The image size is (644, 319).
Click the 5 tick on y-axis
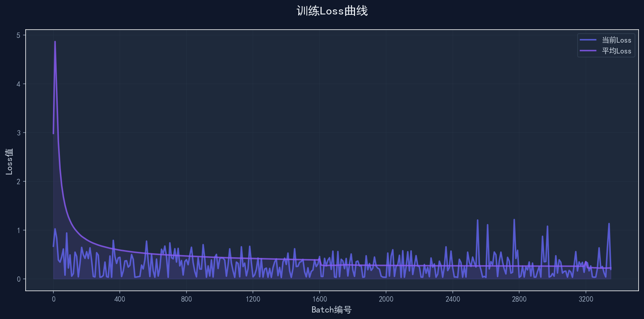point(18,35)
